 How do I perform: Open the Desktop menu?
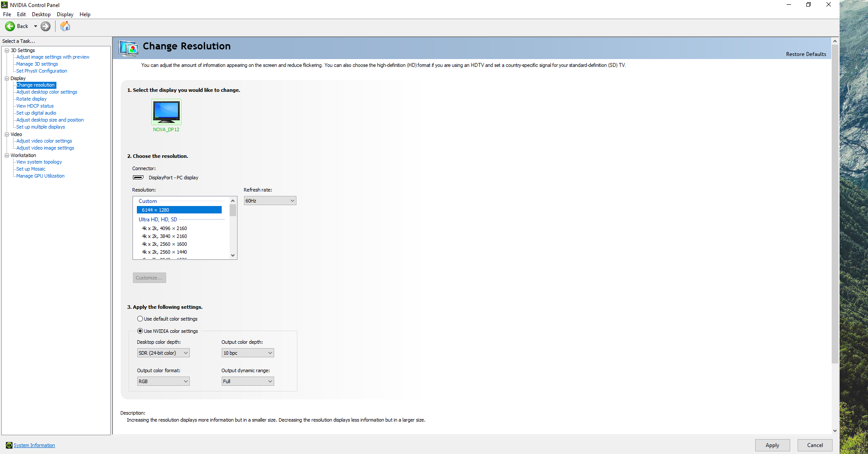click(41, 14)
